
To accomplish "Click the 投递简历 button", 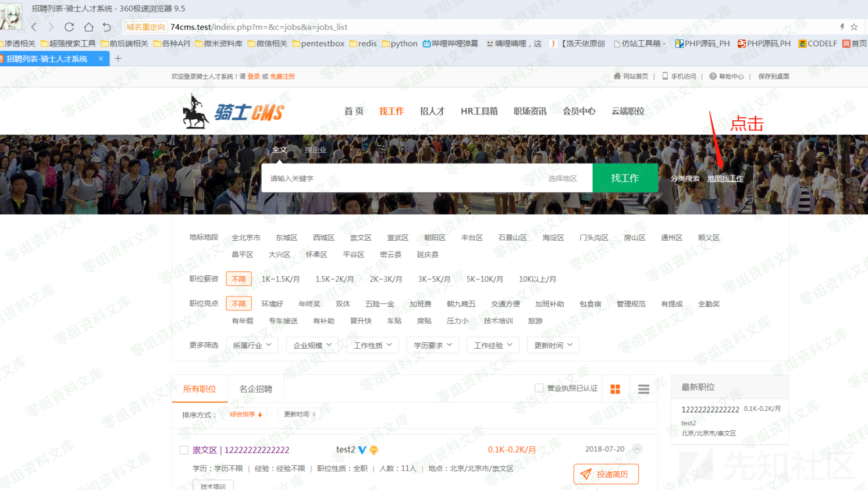I will coord(606,474).
